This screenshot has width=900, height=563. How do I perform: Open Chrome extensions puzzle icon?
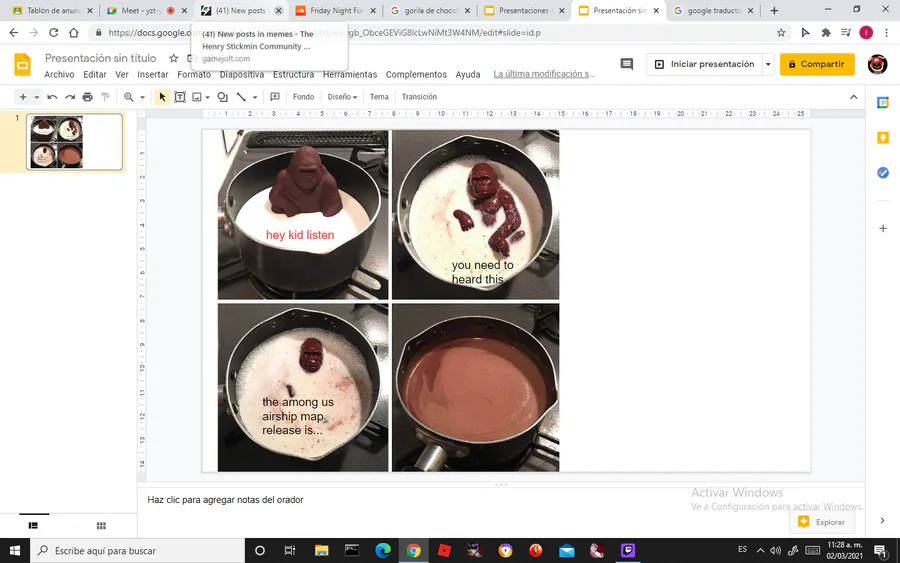pyautogui.click(x=826, y=33)
